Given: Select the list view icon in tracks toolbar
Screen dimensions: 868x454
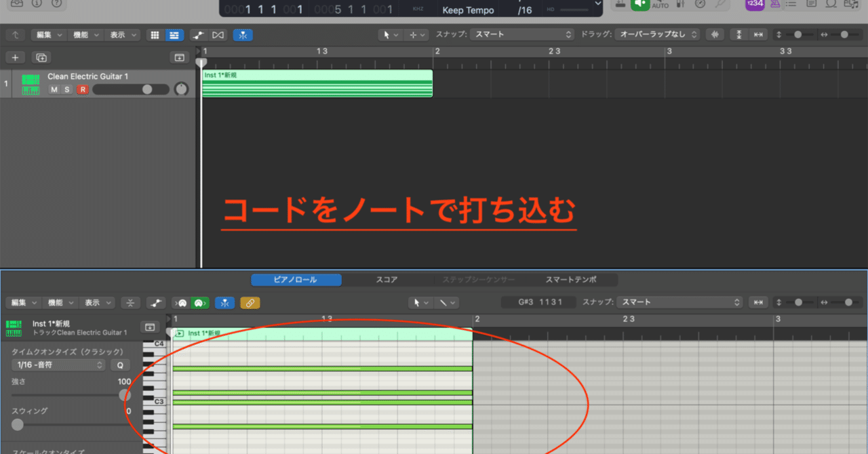Looking at the screenshot, I should click(x=174, y=35).
